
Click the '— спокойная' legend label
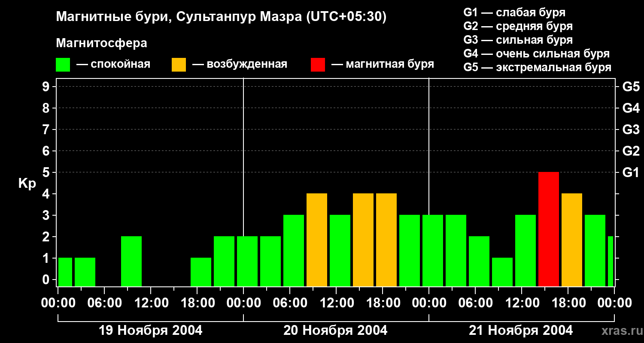113,65
